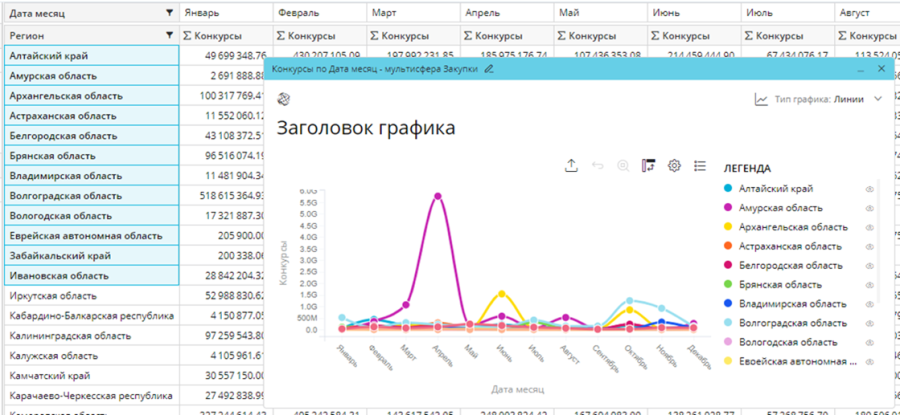Open chart settings gear icon
900x415 pixels.
(x=675, y=166)
